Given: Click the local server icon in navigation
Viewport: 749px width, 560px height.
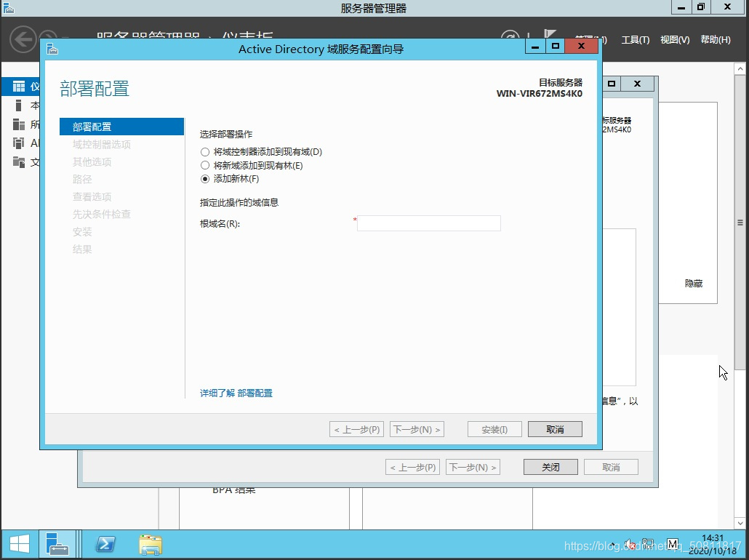Looking at the screenshot, I should (x=19, y=105).
